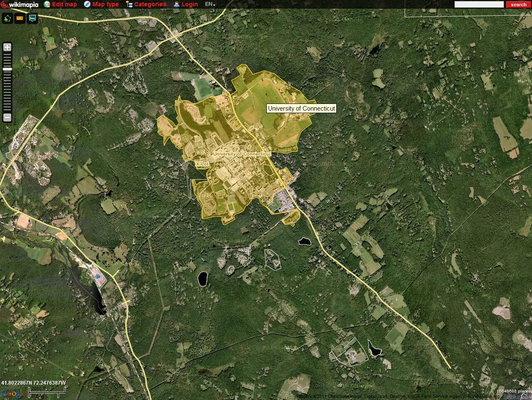
Task: Open the Map type menu
Action: 106,4
